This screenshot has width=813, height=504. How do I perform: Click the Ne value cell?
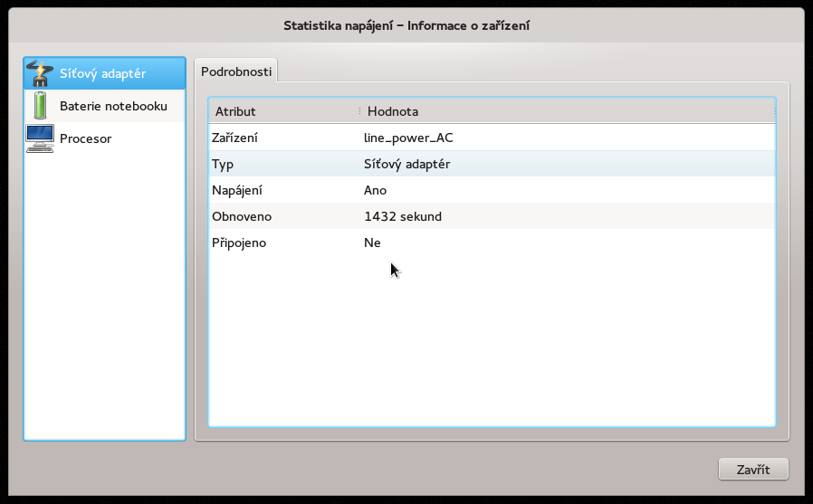[x=568, y=242]
